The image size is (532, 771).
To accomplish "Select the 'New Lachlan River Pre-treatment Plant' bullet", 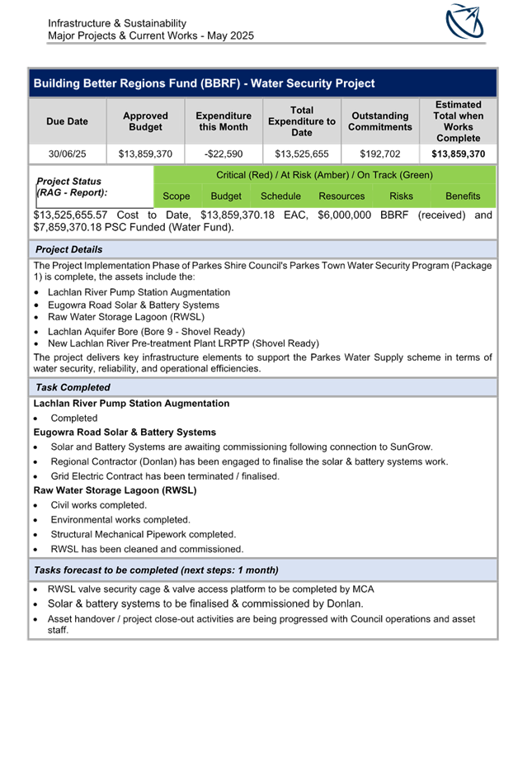I will pyautogui.click(x=183, y=343).
